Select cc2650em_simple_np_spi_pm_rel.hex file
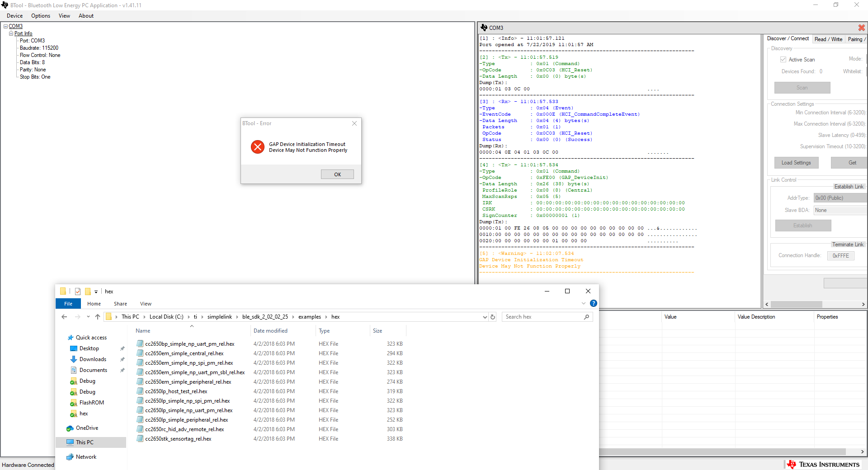The image size is (868, 470). pyautogui.click(x=189, y=363)
